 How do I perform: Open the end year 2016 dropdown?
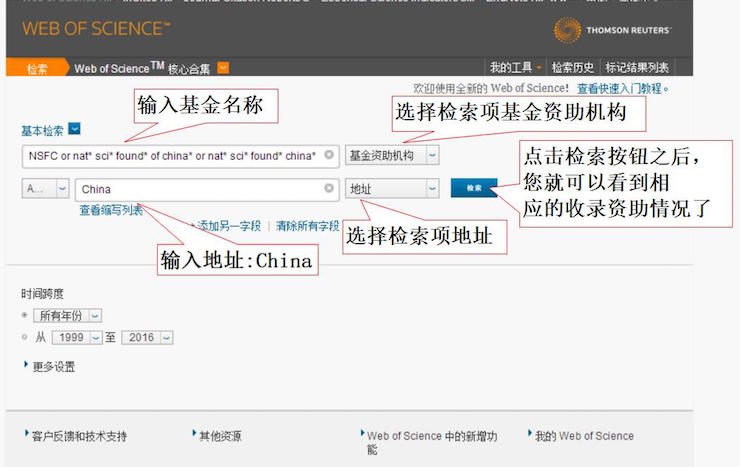click(x=166, y=338)
